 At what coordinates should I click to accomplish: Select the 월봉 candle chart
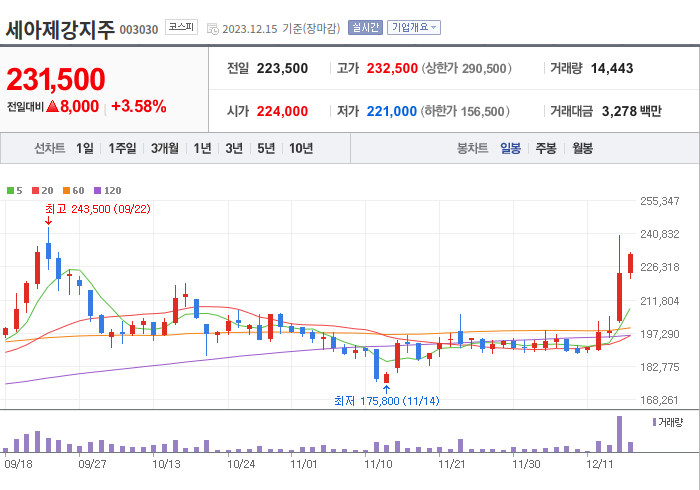pos(583,148)
